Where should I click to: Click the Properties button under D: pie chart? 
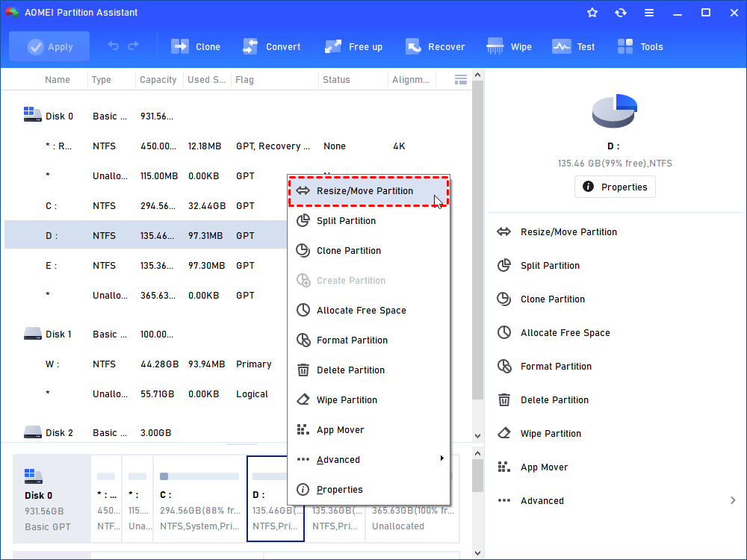coord(615,187)
